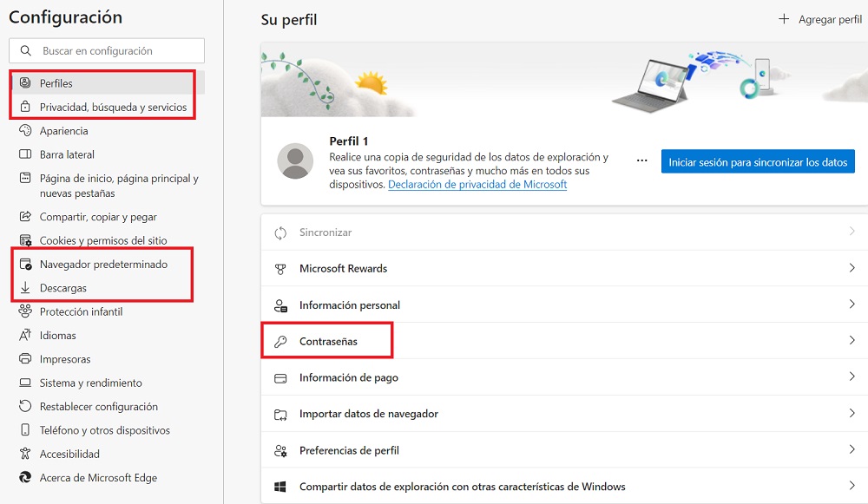Click the Importar datos de navegador icon

pyautogui.click(x=280, y=415)
